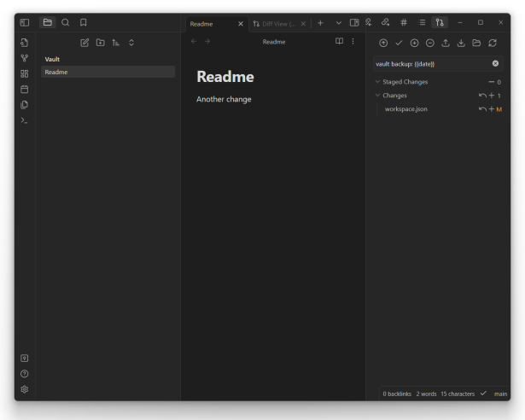Stage all changes in Changes row
The image size is (525, 420).
click(492, 96)
